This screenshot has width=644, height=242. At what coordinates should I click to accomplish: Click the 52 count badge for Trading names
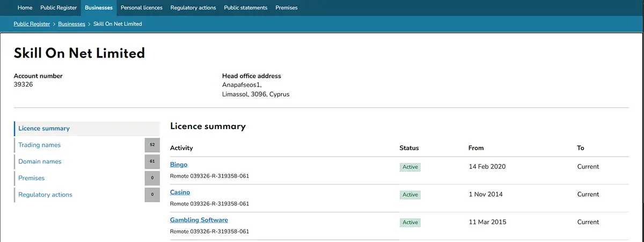tap(152, 145)
